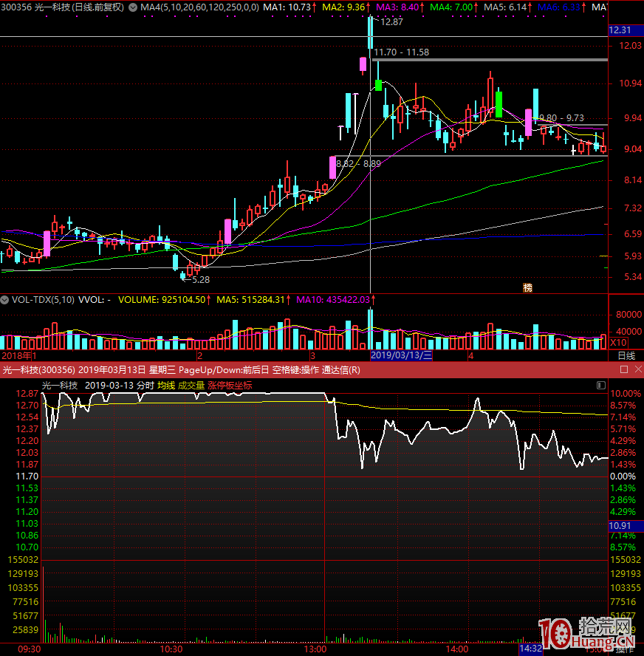Expand the MA4 indicator dropdown arrow
Viewport: 644px width, 656px height.
click(x=132, y=7)
